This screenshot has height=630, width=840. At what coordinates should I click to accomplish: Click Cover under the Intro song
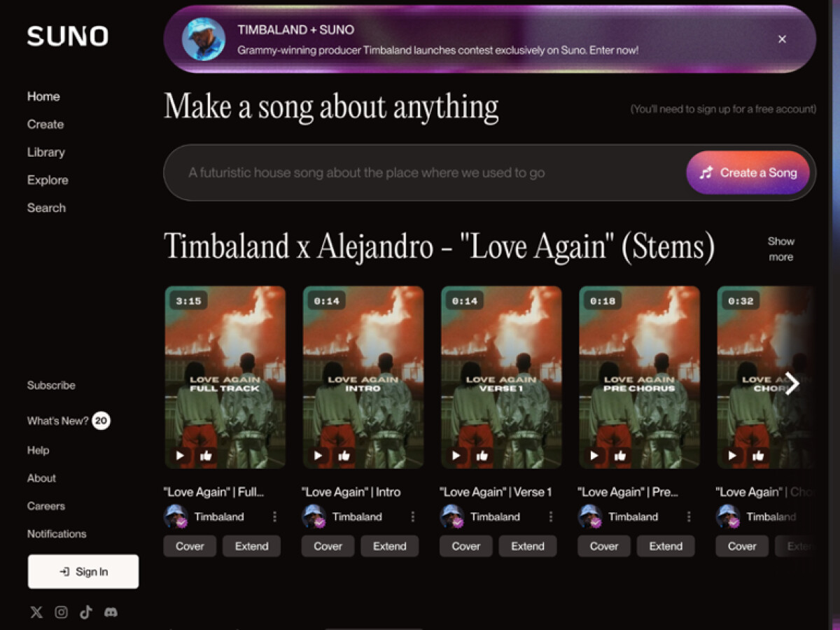[328, 546]
